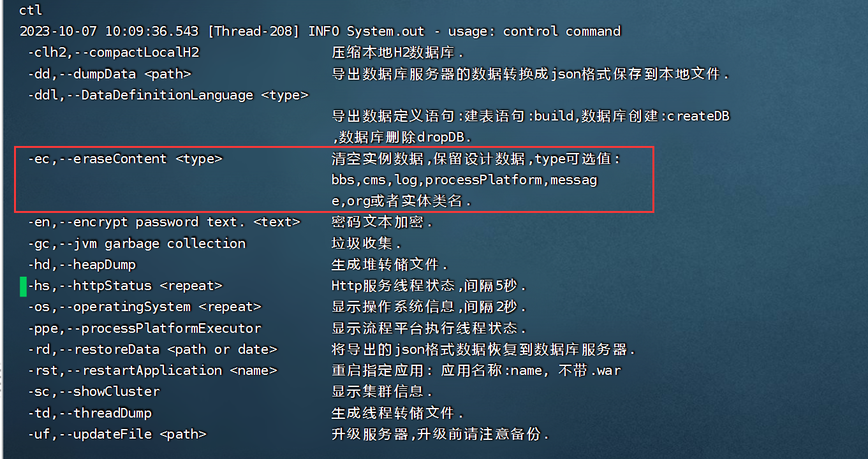
Task: Click the -ddl,--DataDefinitionLanguage <type> option
Action: [168, 95]
